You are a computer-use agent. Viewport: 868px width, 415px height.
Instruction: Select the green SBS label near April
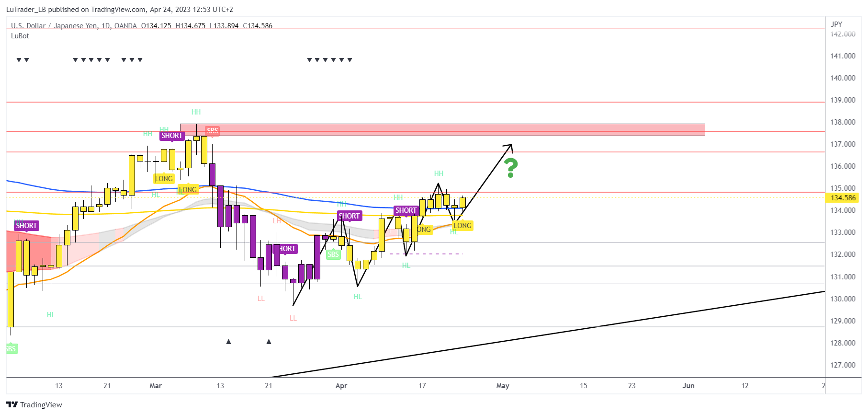click(333, 254)
